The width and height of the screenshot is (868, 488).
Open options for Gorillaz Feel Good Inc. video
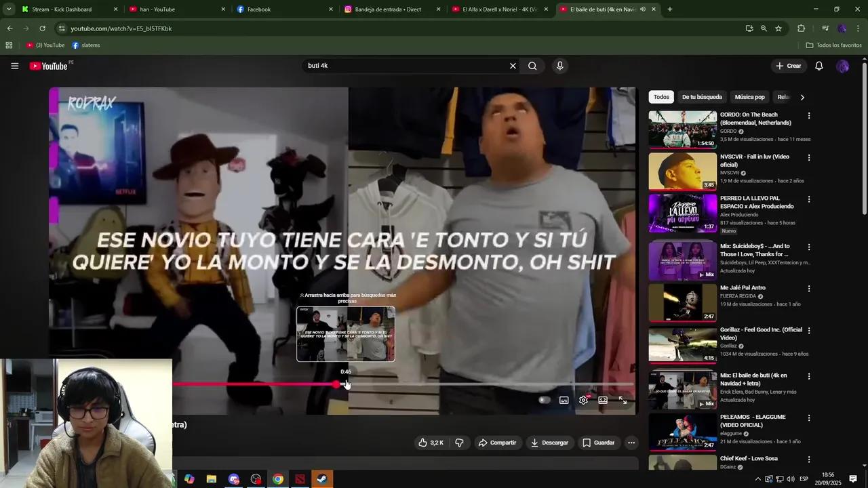coord(808,331)
